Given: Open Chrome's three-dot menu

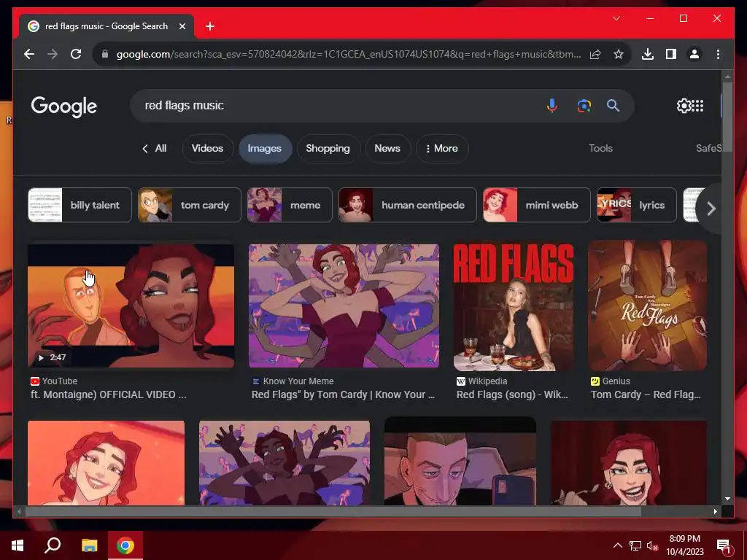Looking at the screenshot, I should click(x=718, y=54).
